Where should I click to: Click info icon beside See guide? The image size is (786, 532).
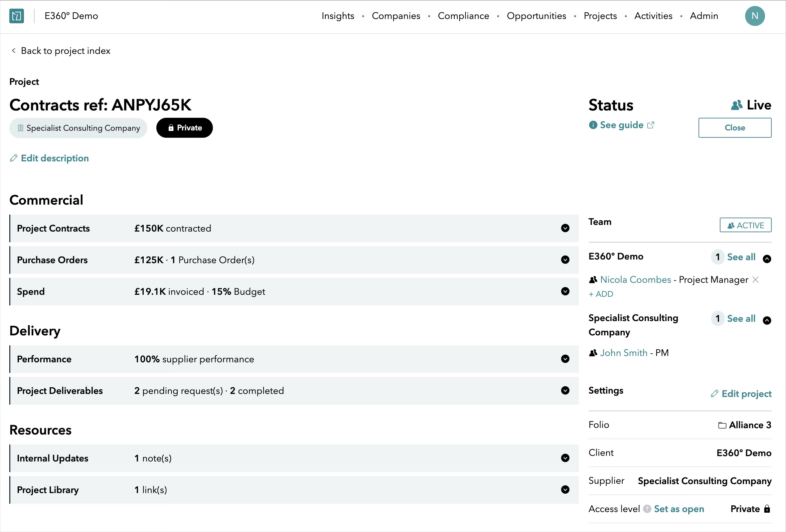tap(593, 125)
